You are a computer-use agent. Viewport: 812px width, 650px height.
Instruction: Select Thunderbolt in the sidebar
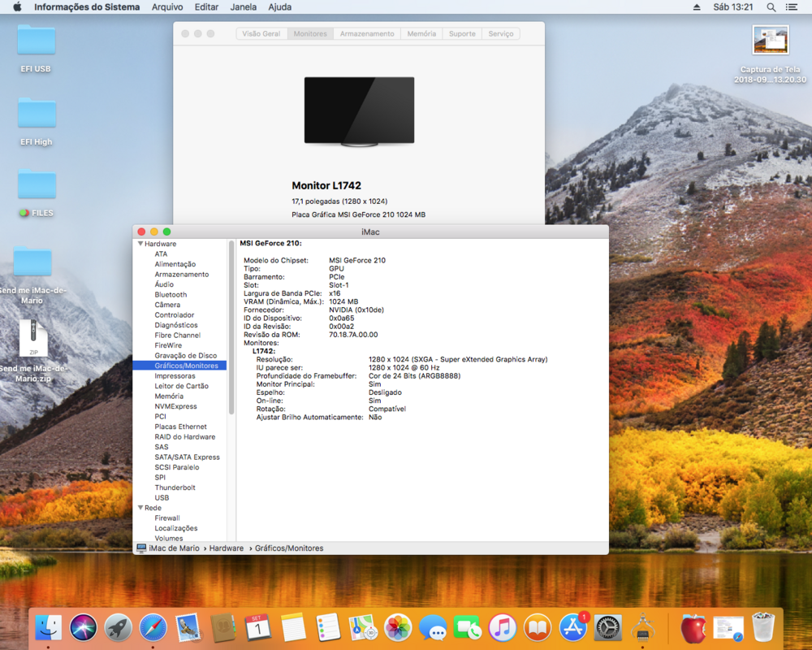(x=175, y=487)
